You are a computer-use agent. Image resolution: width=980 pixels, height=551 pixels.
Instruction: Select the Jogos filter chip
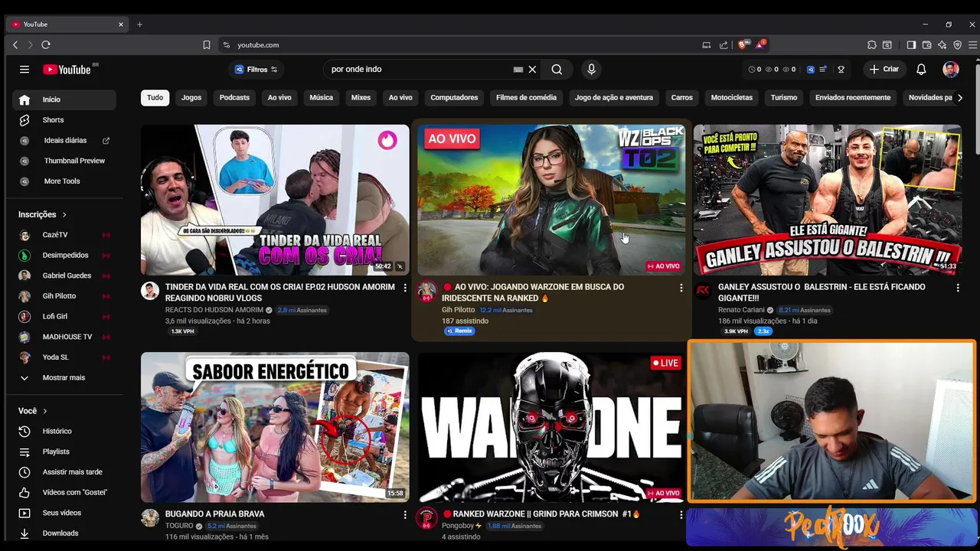(191, 98)
